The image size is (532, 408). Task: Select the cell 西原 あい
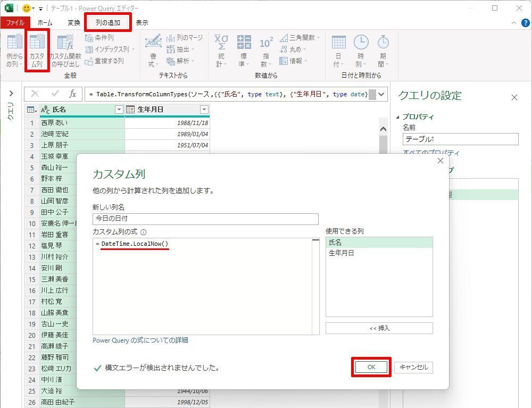(x=82, y=123)
